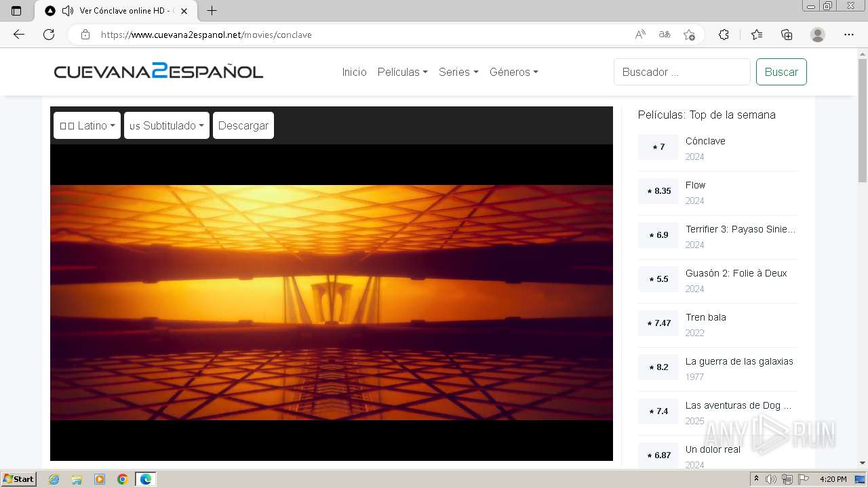The height and width of the screenshot is (488, 868).
Task: Focus the Buscador search field
Action: [x=682, y=72]
